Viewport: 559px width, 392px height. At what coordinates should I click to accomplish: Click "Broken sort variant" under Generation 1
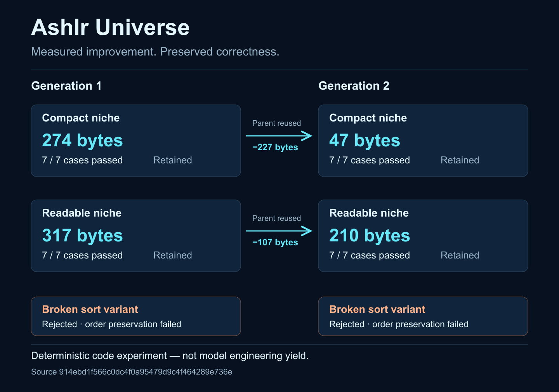pos(90,309)
